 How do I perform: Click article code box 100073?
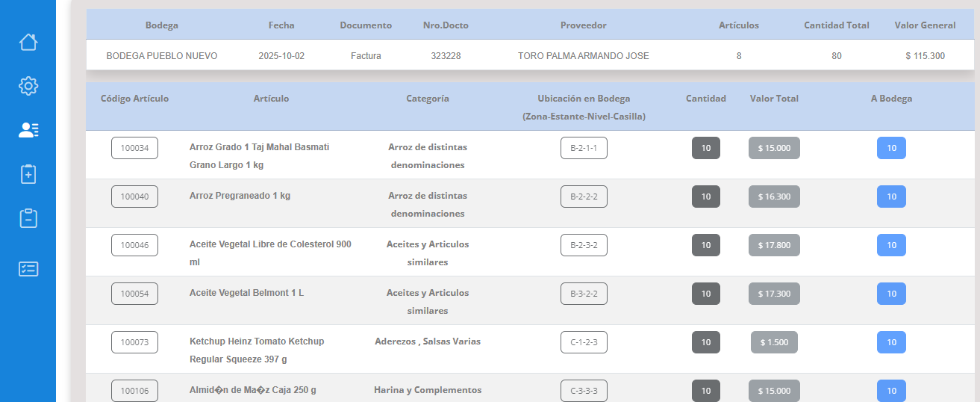(134, 342)
